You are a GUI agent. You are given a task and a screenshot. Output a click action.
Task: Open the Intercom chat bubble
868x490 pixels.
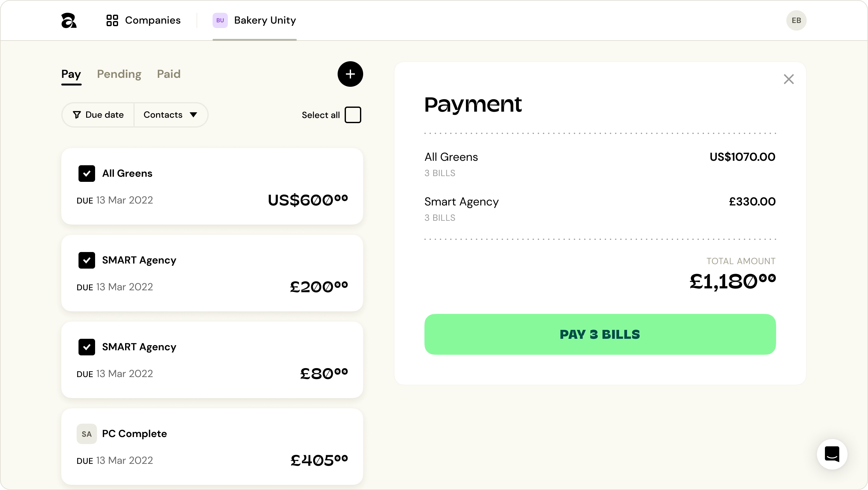click(x=832, y=454)
